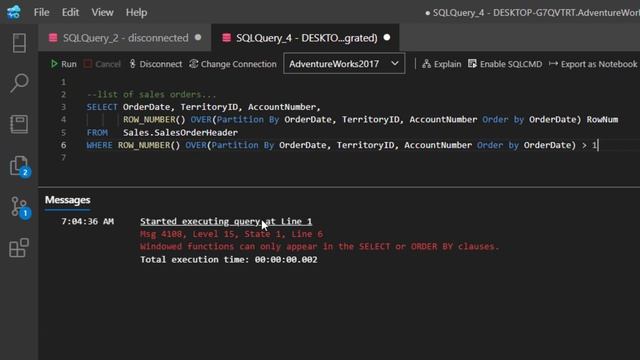Viewport: 640px width, 360px height.
Task: Click the unsaved dot on the SQLQuery_2 tab
Action: [x=198, y=38]
